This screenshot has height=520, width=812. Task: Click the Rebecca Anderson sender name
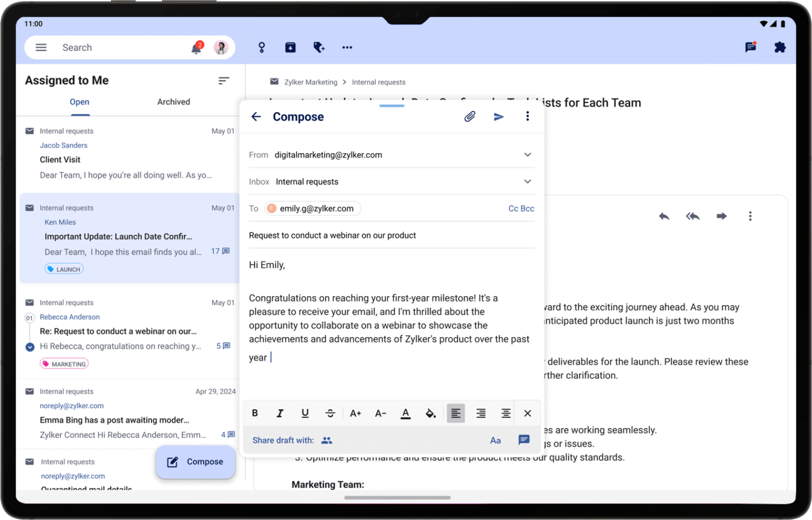(70, 317)
